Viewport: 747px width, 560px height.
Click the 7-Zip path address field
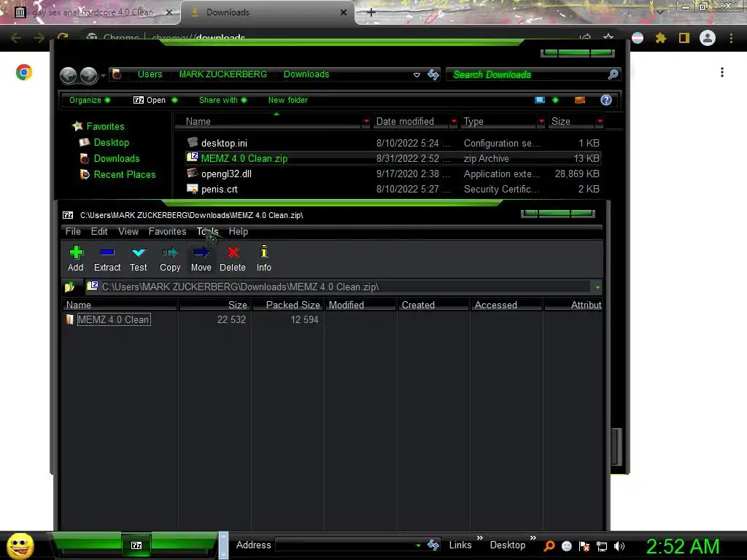click(338, 287)
